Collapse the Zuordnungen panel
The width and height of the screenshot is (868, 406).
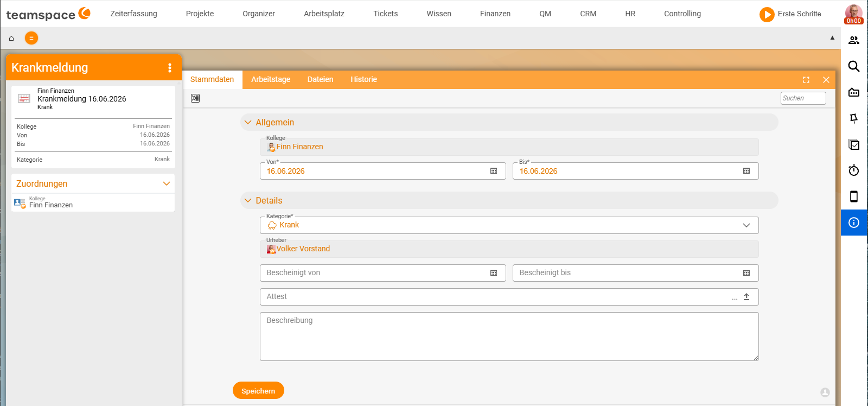(x=167, y=183)
